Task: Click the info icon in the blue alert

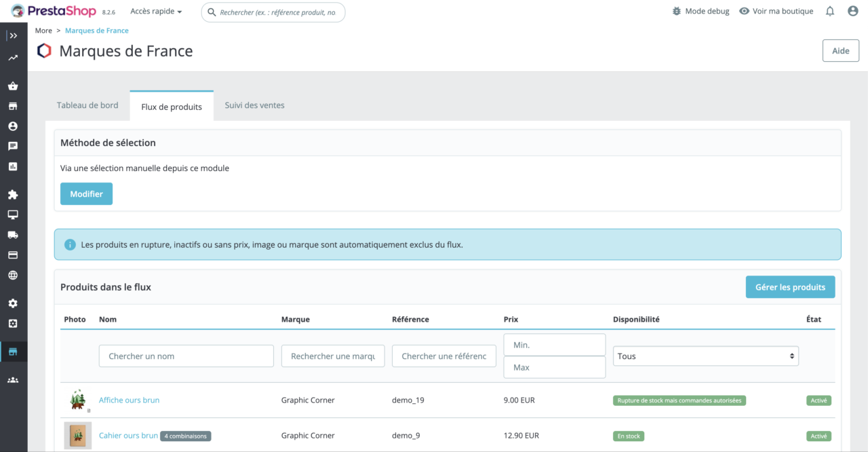Action: (x=70, y=244)
